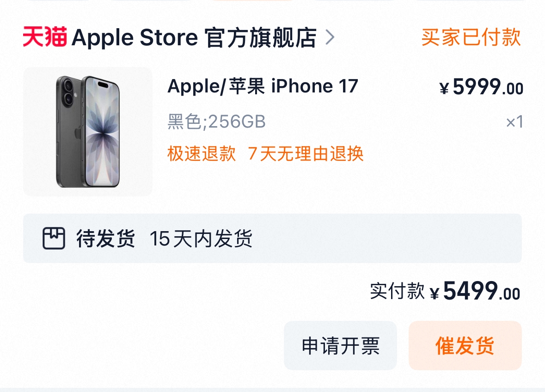Screen dimensions: 545x392
Task: View the 买家已付款 order status
Action: [x=471, y=37]
